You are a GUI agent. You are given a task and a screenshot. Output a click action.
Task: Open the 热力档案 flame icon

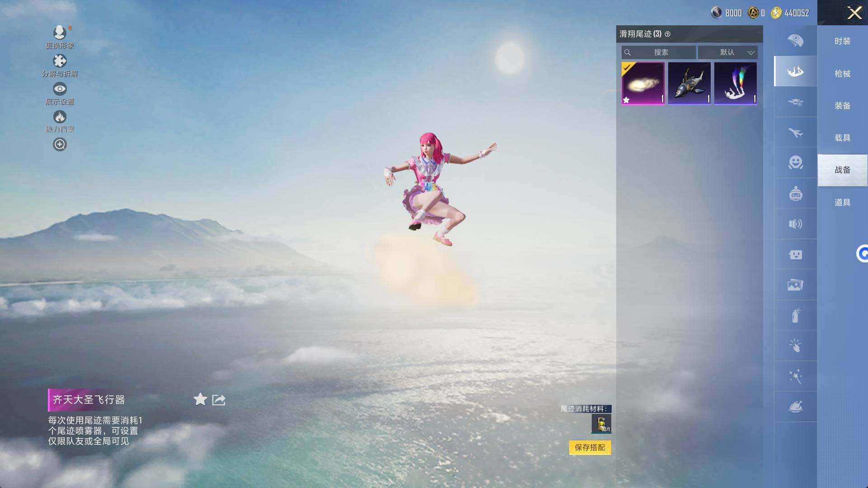pos(60,117)
